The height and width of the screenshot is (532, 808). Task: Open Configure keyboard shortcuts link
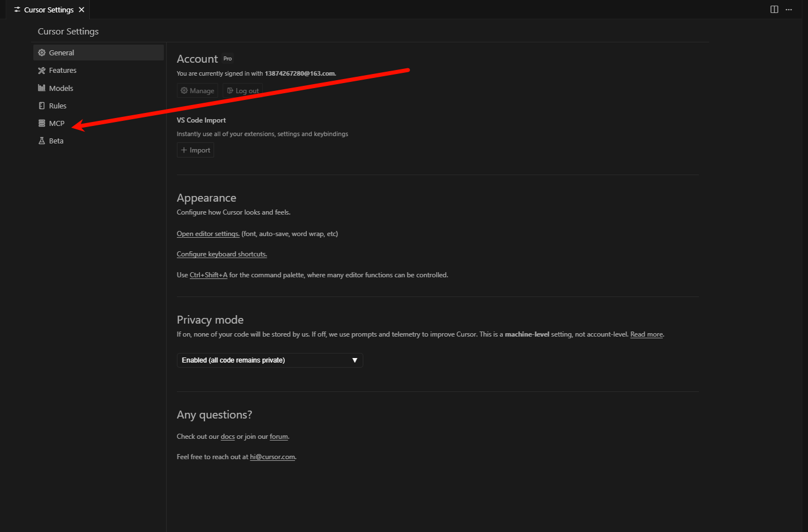[x=221, y=254]
